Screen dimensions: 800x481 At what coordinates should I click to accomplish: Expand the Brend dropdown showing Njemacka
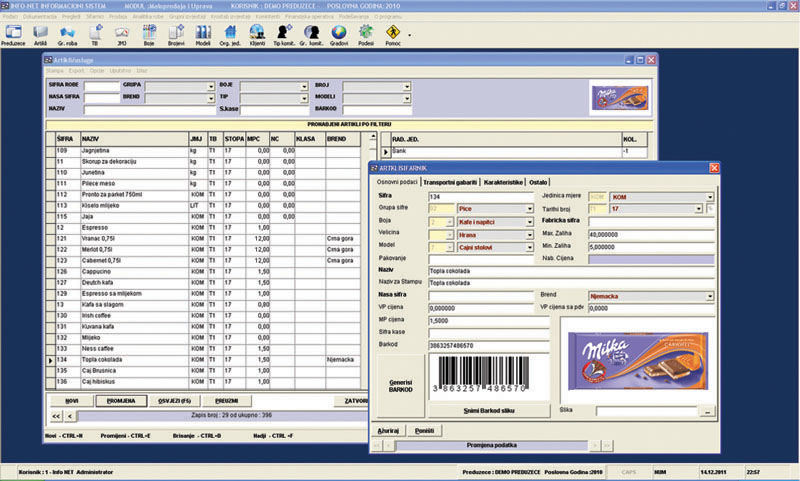[710, 296]
